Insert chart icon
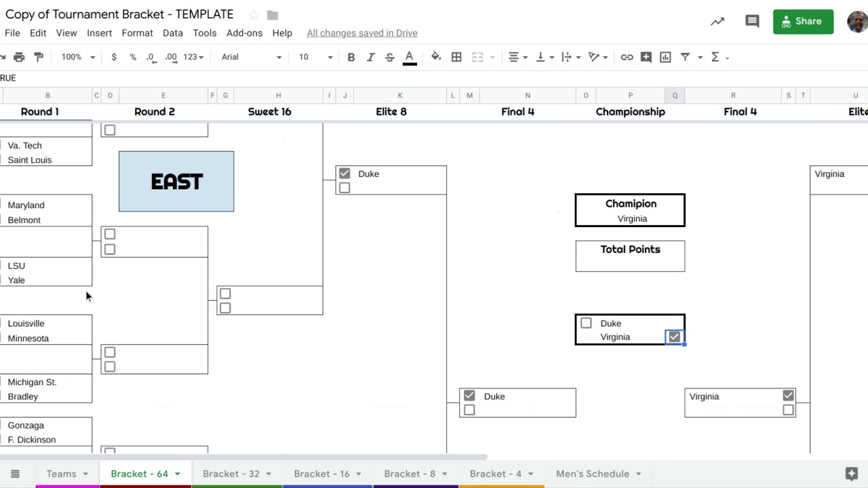 click(665, 57)
